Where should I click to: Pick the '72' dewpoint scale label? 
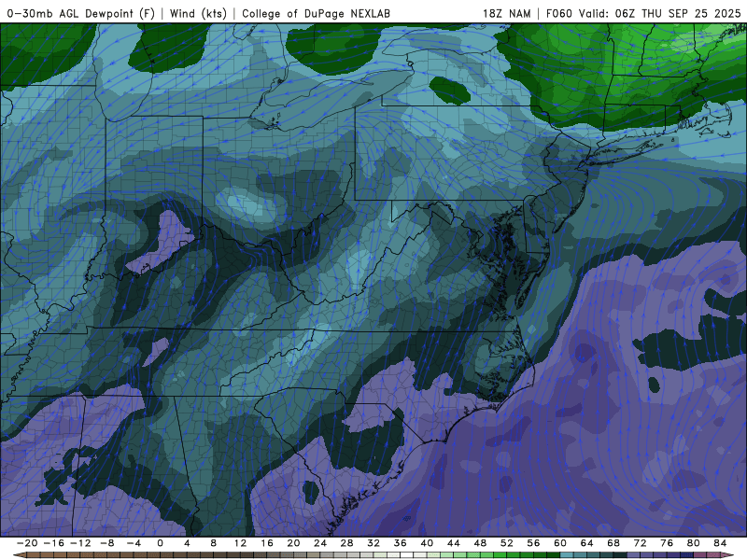(641, 543)
